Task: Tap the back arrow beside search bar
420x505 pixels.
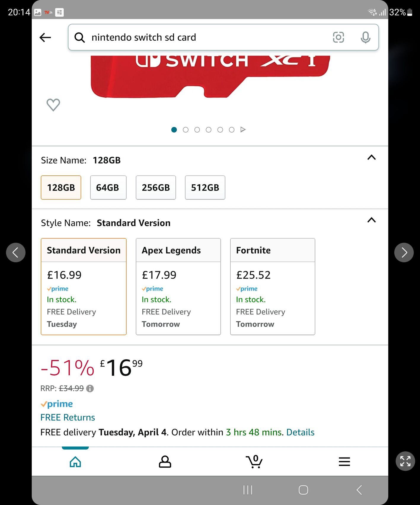Action: coord(45,37)
